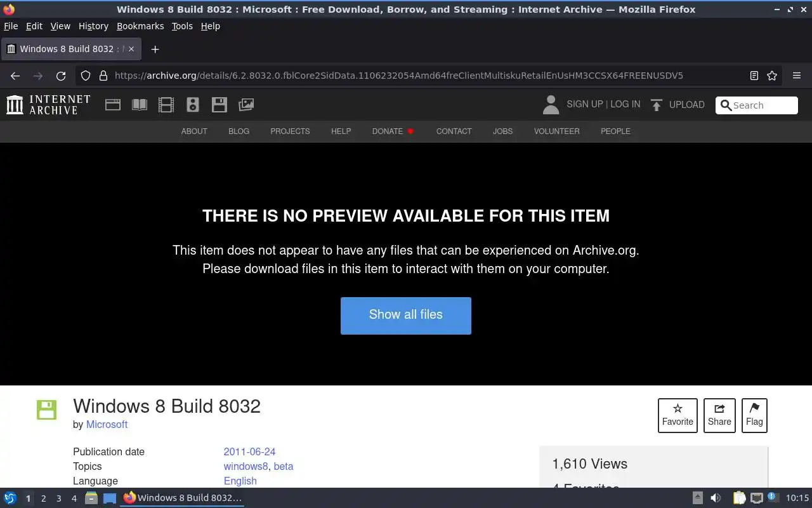Open a new browser tab
The width and height of the screenshot is (812, 508).
point(155,49)
